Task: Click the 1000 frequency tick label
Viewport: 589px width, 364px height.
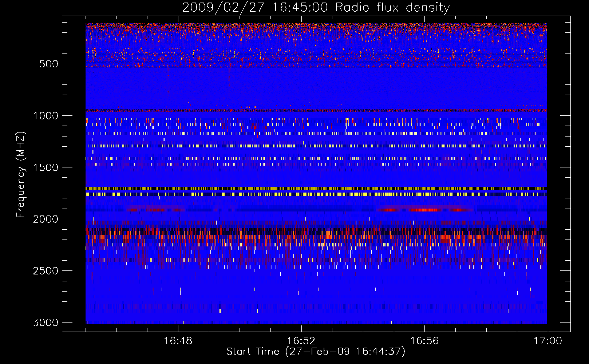Action: tap(46, 116)
